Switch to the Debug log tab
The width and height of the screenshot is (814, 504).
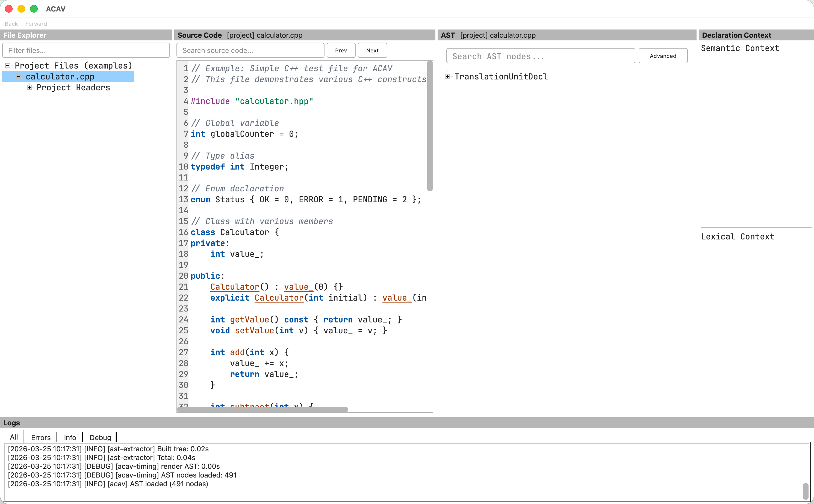click(100, 437)
